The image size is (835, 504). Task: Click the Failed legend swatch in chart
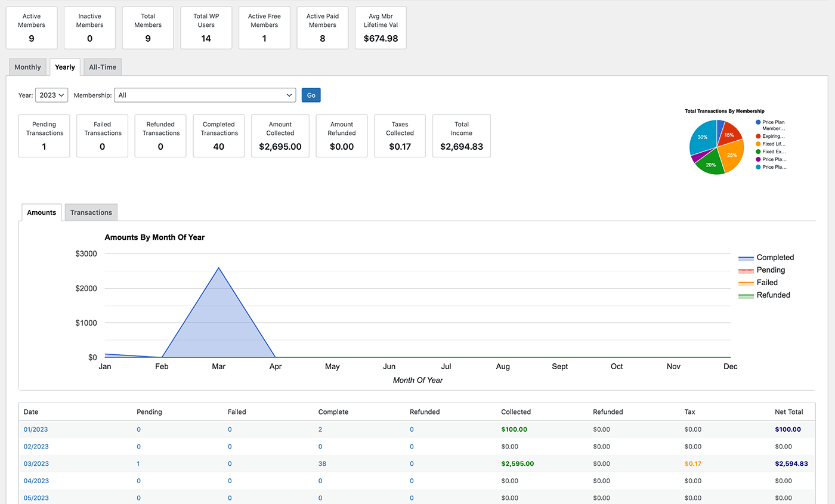pos(746,283)
